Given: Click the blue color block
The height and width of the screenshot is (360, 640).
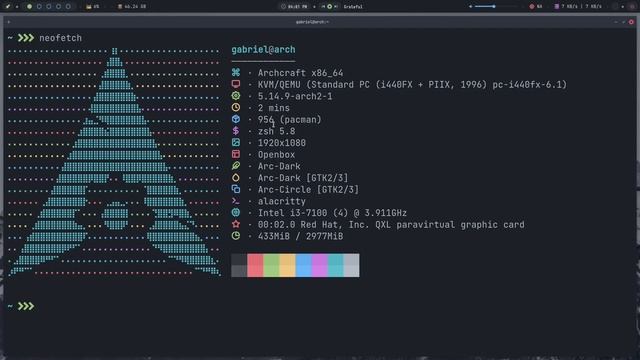Looking at the screenshot, I should click(x=303, y=265).
